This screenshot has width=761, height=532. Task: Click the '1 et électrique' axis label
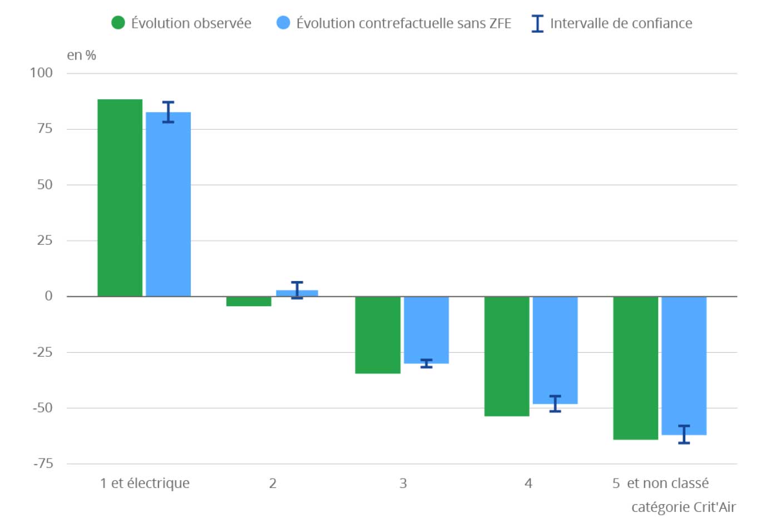(145, 483)
